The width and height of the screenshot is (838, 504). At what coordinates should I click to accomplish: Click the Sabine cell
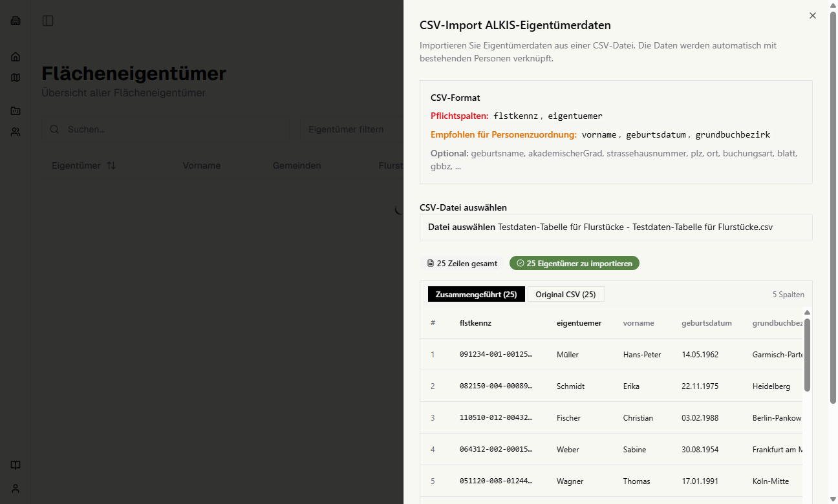pyautogui.click(x=634, y=450)
